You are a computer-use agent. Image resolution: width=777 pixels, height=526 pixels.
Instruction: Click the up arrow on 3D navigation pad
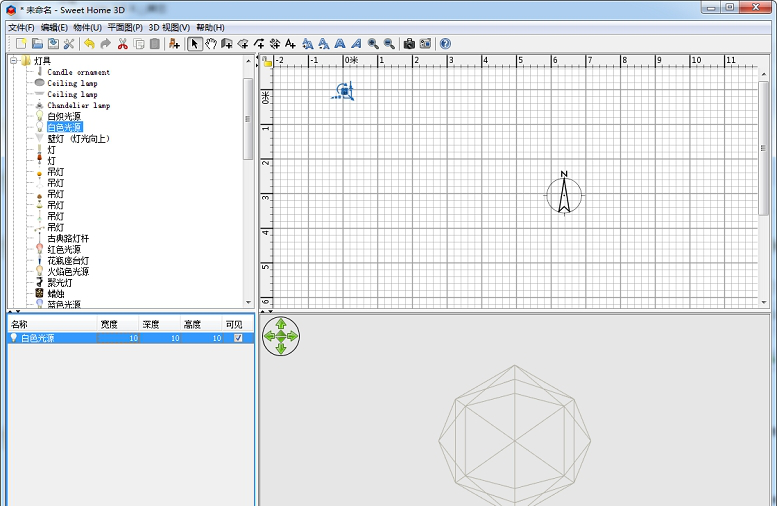tap(281, 325)
